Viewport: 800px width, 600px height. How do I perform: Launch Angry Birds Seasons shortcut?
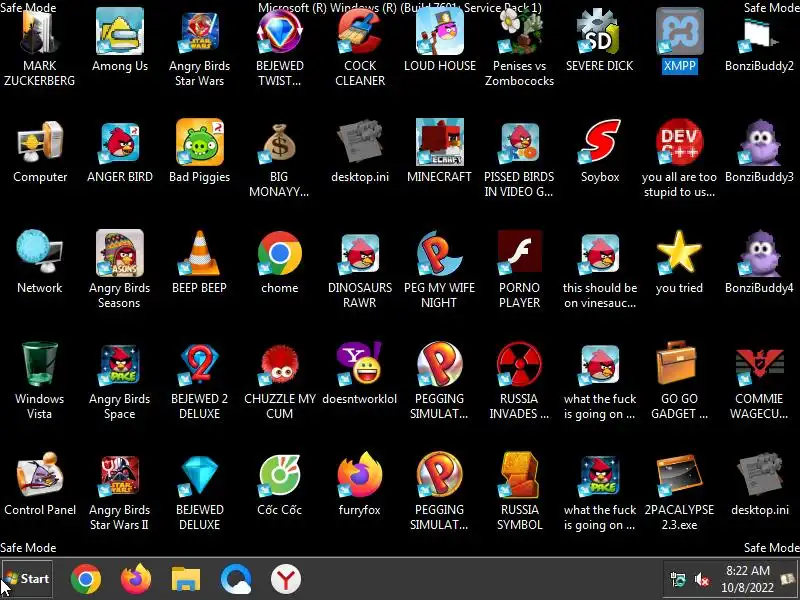click(120, 253)
